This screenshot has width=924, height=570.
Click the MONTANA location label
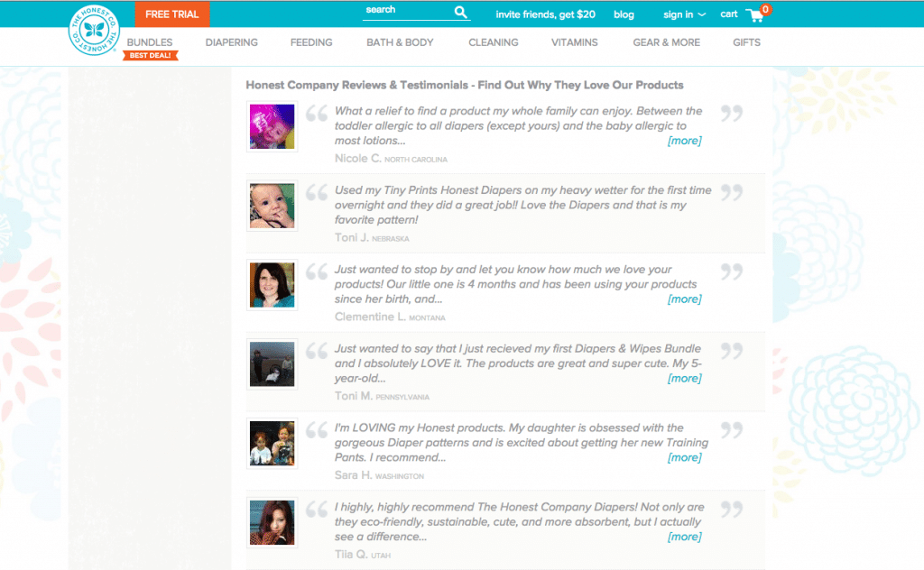click(x=427, y=318)
